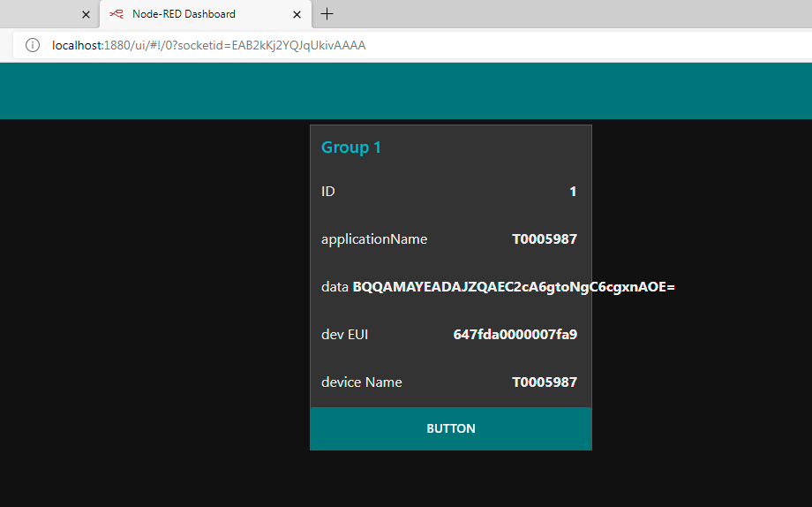Click the base64 data value text

(514, 287)
